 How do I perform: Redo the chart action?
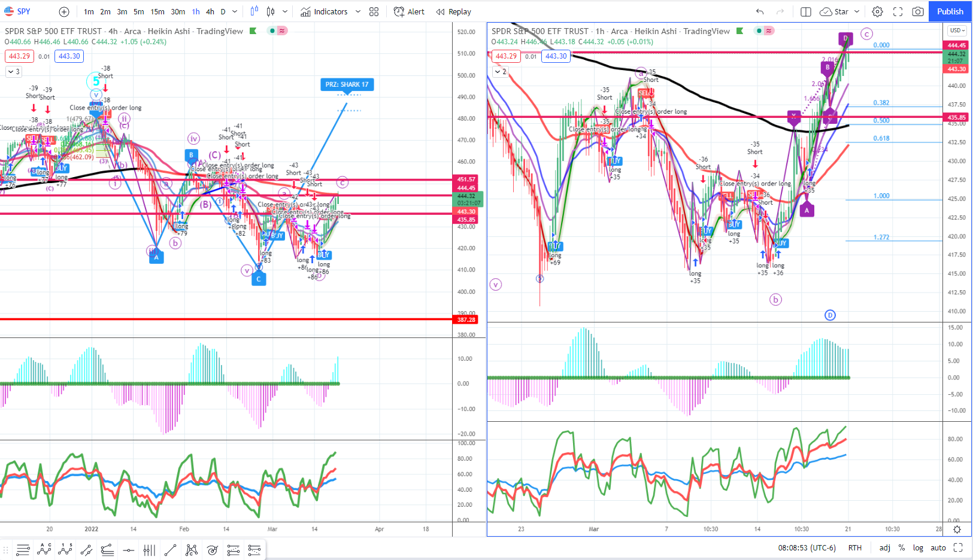780,11
